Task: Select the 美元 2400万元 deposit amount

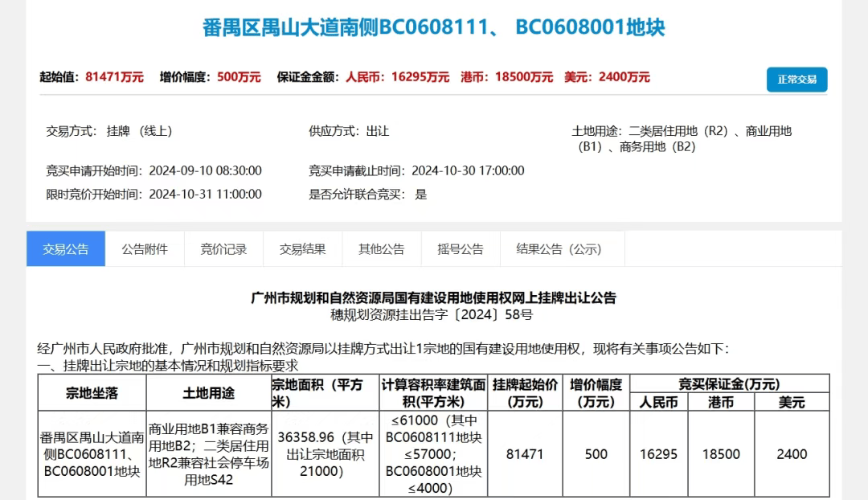Action: coord(607,77)
